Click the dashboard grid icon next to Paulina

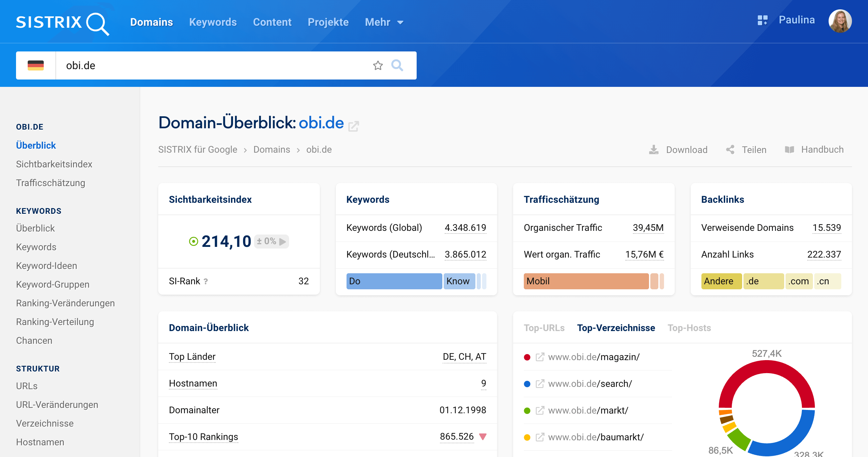(x=762, y=20)
